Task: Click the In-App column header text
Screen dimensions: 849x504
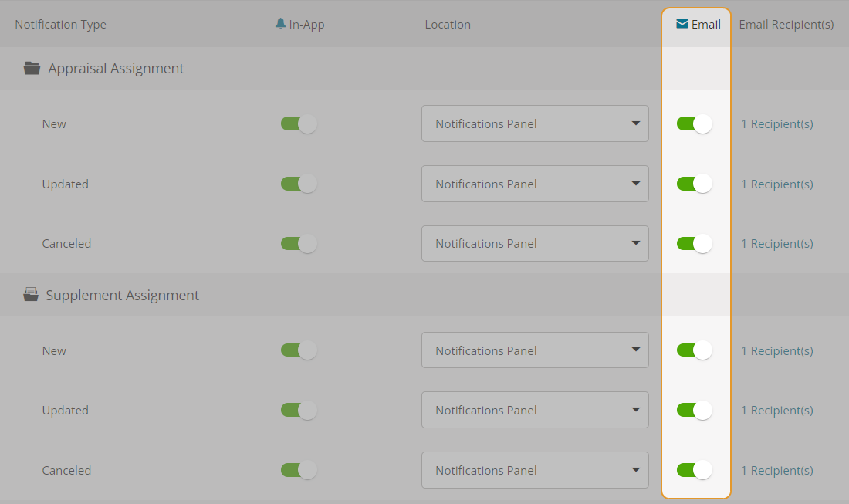Action: tap(306, 25)
